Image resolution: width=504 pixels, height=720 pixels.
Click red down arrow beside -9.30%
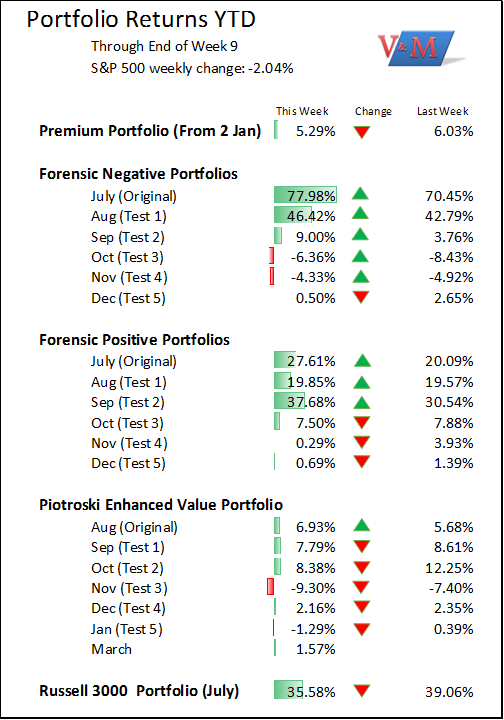(362, 587)
